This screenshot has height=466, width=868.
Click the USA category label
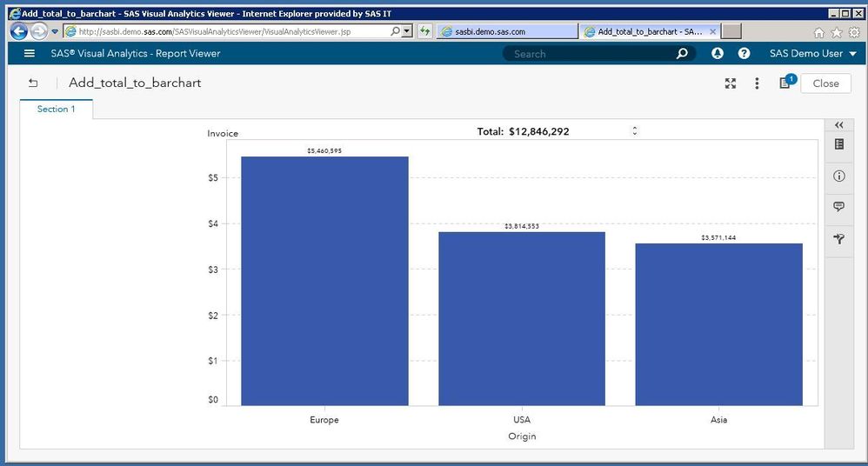pyautogui.click(x=522, y=420)
